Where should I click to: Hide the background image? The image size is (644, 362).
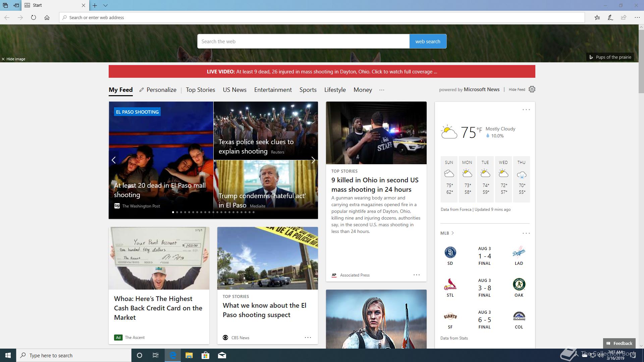tap(13, 59)
